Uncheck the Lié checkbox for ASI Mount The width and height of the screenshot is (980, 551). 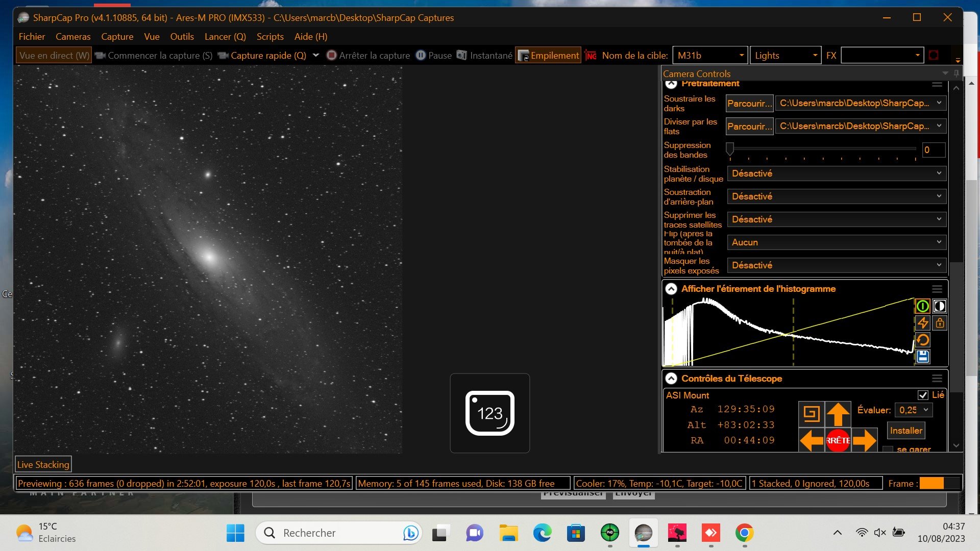point(923,395)
